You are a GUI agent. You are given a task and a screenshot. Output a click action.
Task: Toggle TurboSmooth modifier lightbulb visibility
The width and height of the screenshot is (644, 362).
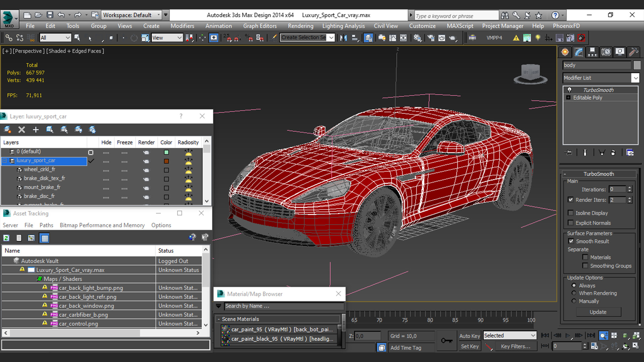tap(569, 90)
